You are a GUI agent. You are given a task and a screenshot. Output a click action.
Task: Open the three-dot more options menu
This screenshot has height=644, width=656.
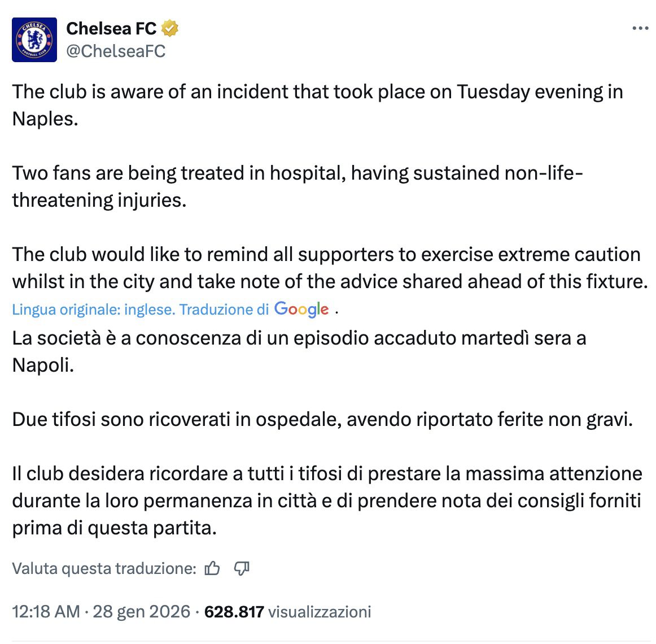(x=640, y=28)
